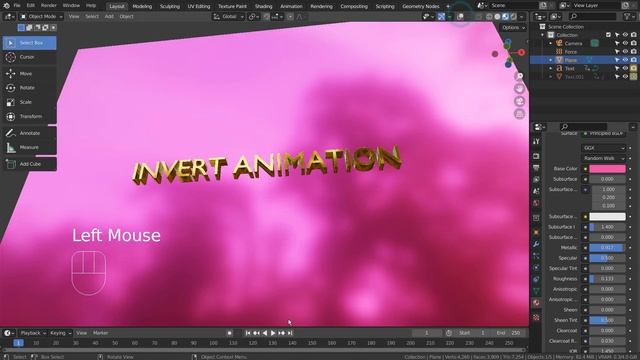Image resolution: width=640 pixels, height=360 pixels.
Task: Hide Force object in viewport
Action: click(x=625, y=52)
